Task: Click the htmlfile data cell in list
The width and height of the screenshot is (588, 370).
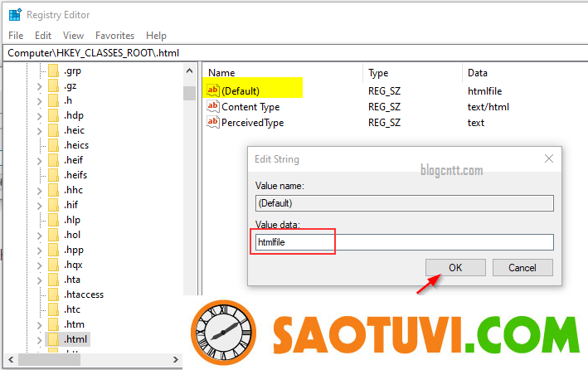Action: click(484, 91)
